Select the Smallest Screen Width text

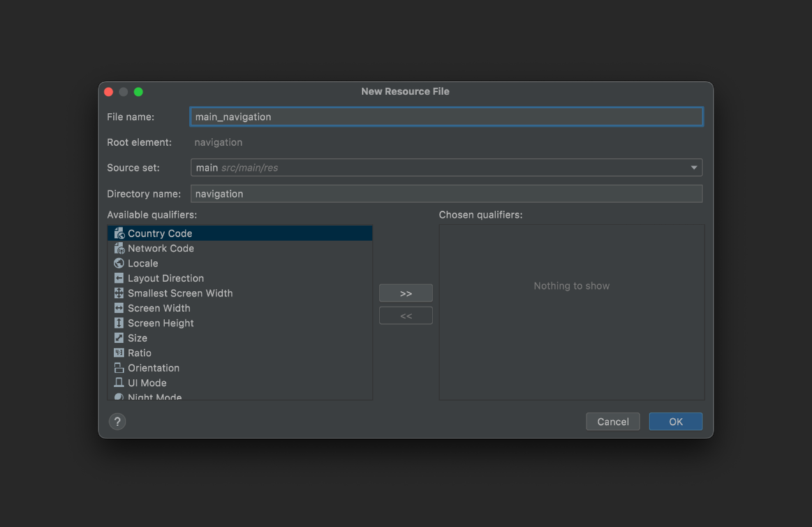click(x=181, y=293)
